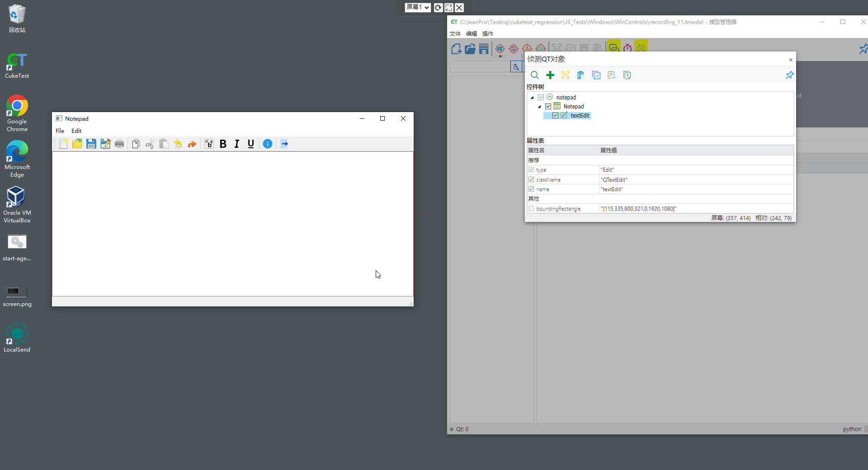
Task: Click the blue About info icon
Action: 268,144
